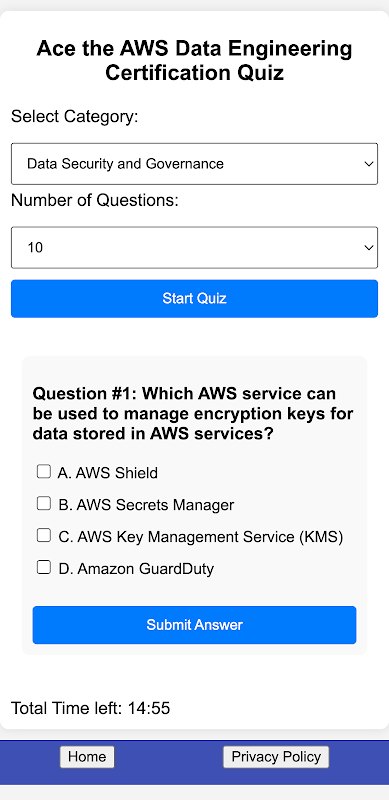Click the 'Select Category:' label
389x800 pixels.
click(x=75, y=117)
